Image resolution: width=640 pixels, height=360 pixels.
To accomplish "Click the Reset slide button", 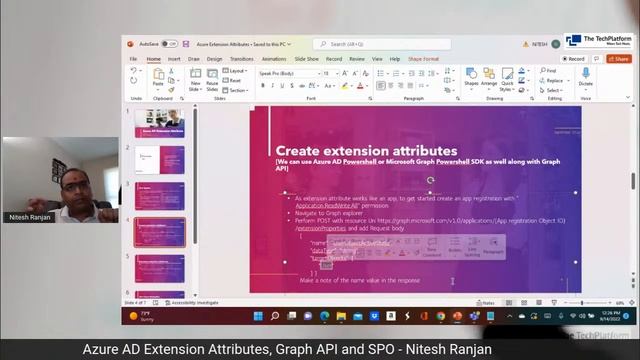I will click(x=232, y=80).
